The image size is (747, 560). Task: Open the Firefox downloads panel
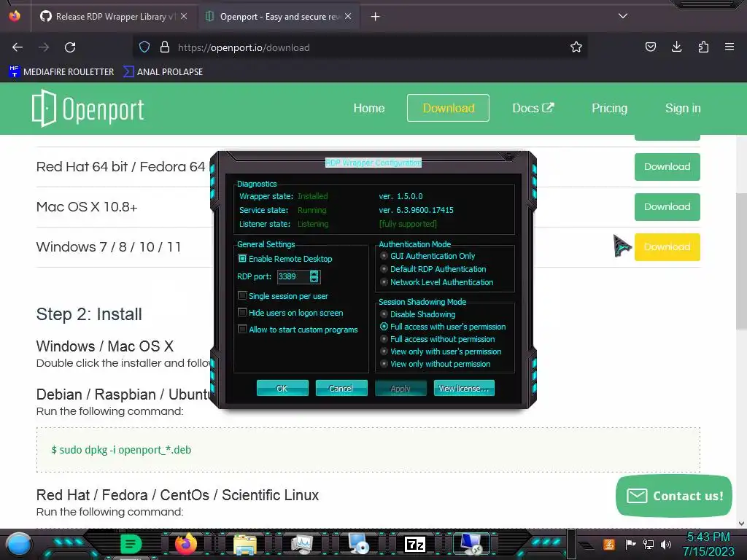(x=676, y=47)
